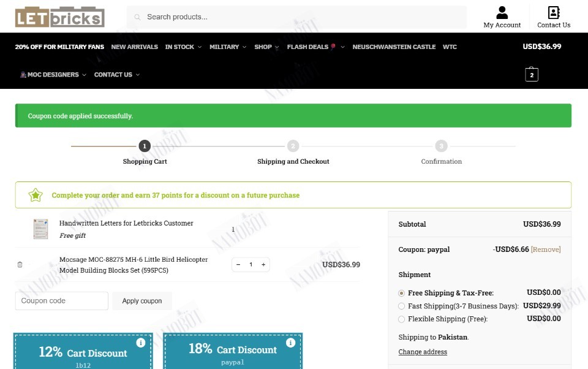Expand the IN STOCK menu

tap(183, 47)
